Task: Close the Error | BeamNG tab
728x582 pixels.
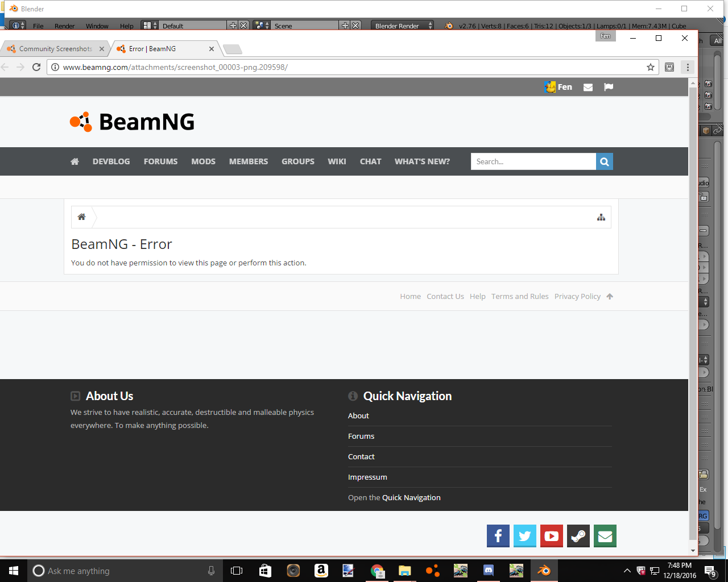Action: pyautogui.click(x=212, y=49)
